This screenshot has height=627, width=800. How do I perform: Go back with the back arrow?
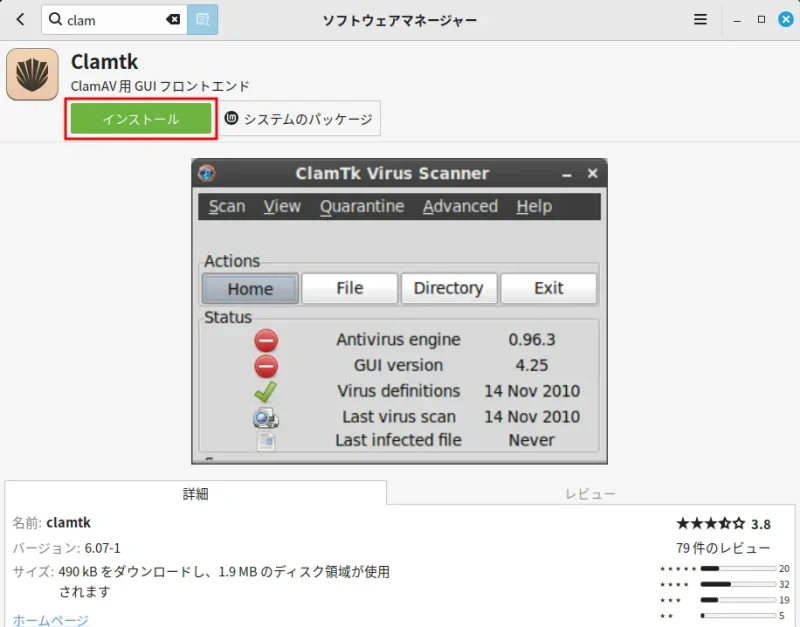click(20, 20)
